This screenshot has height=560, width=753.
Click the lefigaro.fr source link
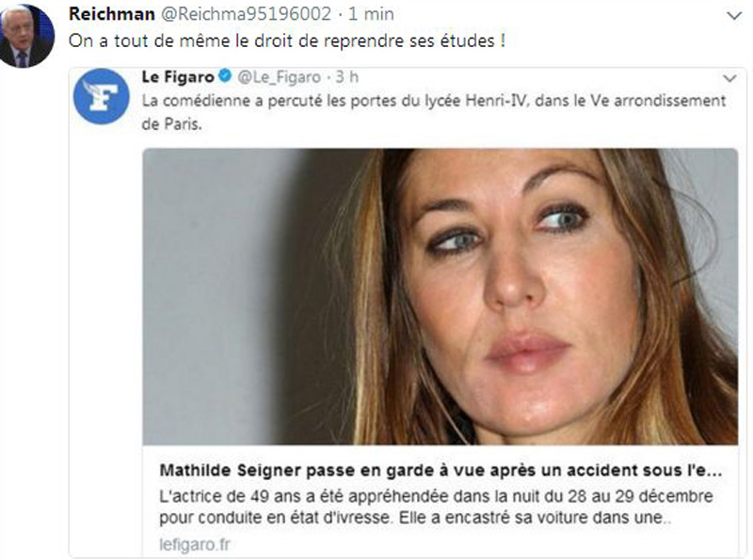(x=195, y=545)
